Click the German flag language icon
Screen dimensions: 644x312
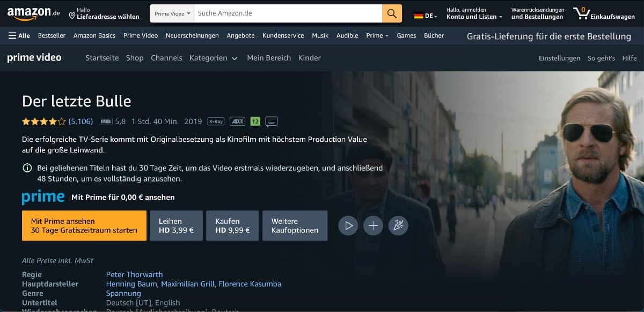(x=419, y=16)
